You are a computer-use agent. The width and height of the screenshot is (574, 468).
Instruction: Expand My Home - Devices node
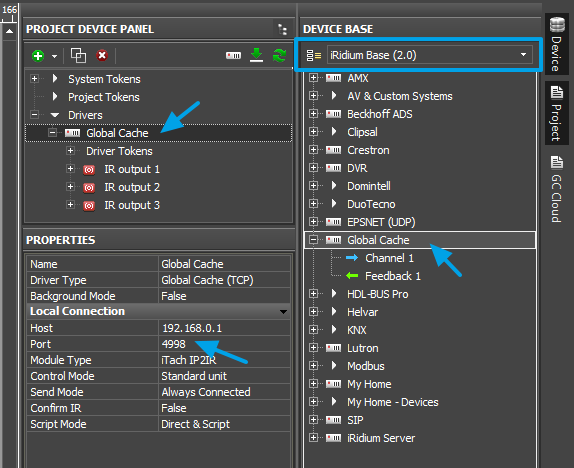[x=313, y=402]
